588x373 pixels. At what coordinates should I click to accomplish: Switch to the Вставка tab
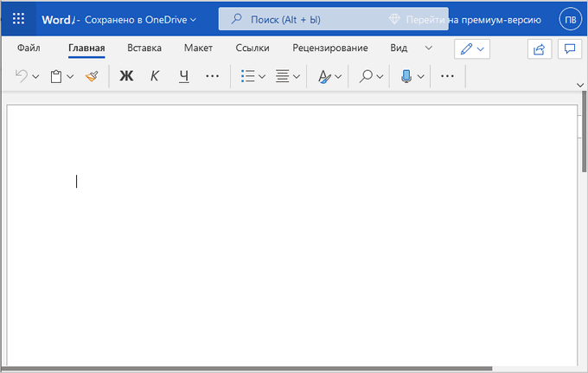144,48
